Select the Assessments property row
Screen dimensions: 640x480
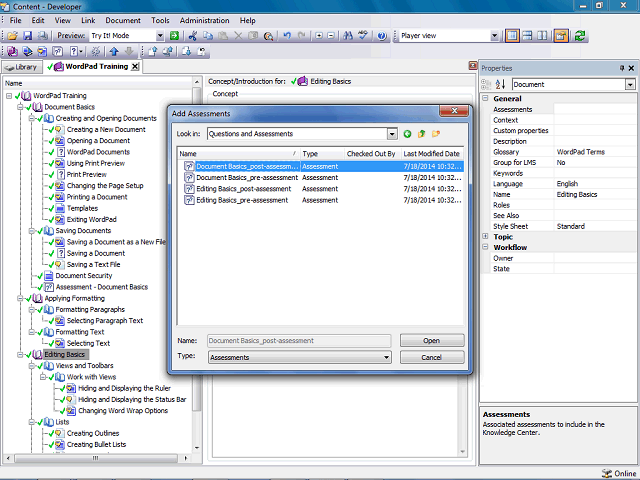coord(563,109)
